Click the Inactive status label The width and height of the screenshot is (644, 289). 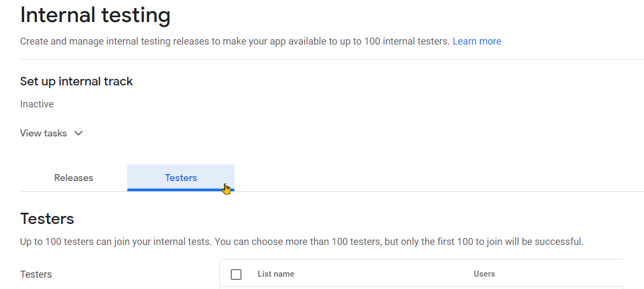(x=36, y=104)
